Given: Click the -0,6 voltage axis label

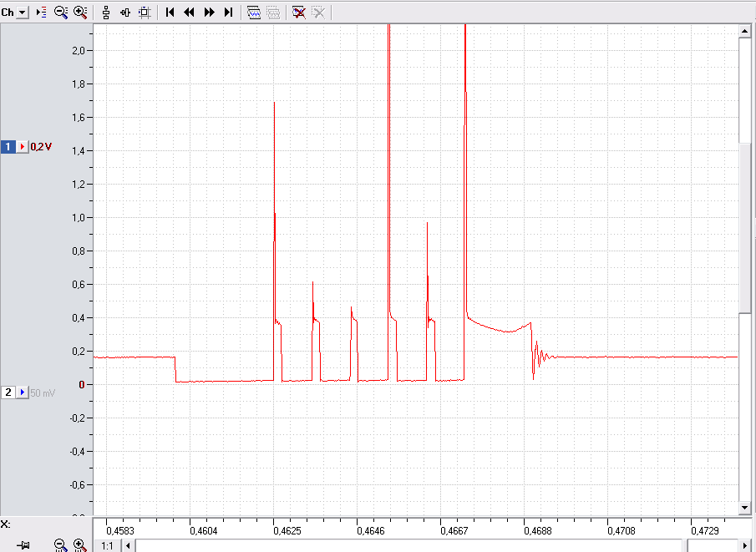Looking at the screenshot, I should tap(77, 484).
